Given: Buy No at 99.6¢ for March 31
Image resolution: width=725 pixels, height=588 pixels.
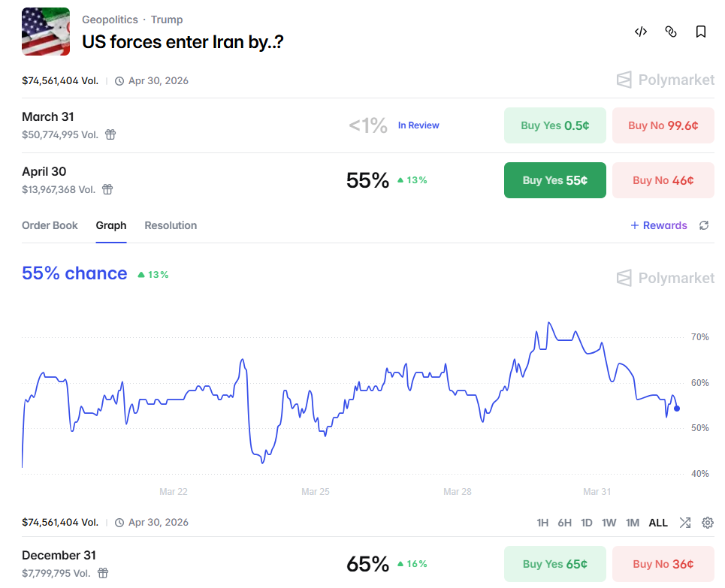Looking at the screenshot, I should (x=663, y=125).
